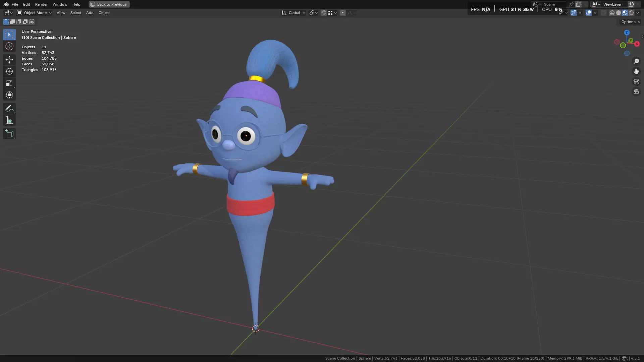The image size is (644, 362).
Task: Click the negative X axis gizmo circle
Action: coord(616,42)
